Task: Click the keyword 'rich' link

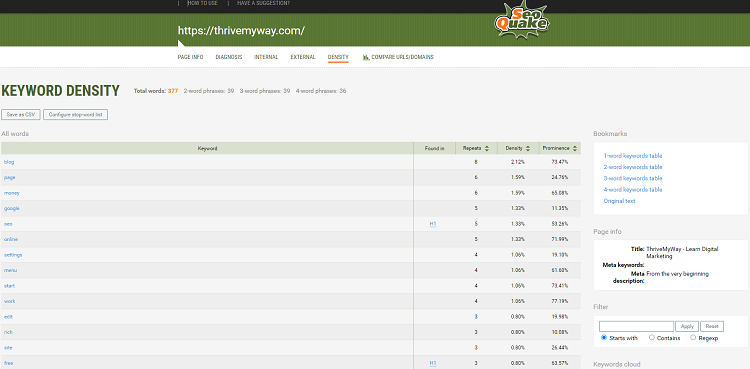Action: pos(8,332)
